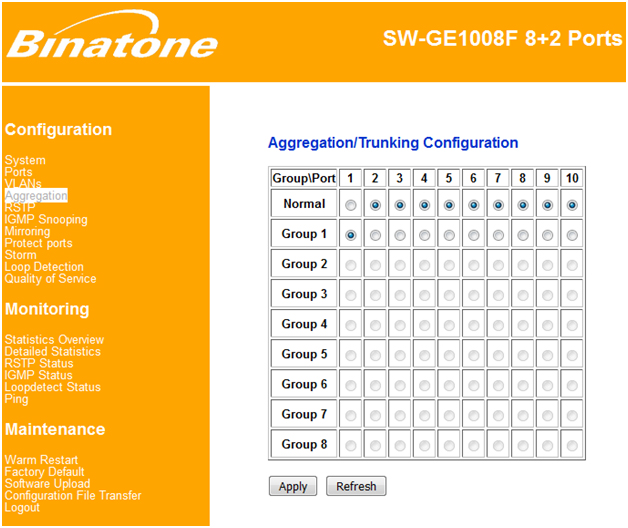Open the Ping monitoring tool
628x528 pixels.
tap(16, 399)
